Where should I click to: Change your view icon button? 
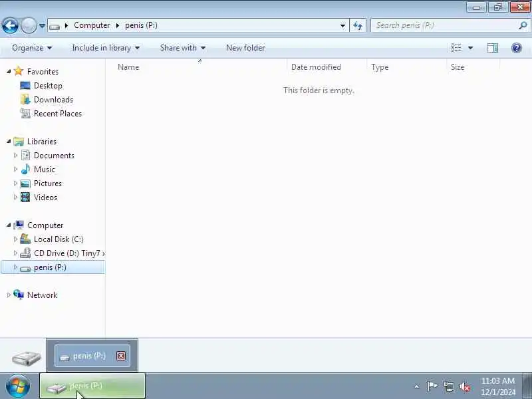[456, 48]
